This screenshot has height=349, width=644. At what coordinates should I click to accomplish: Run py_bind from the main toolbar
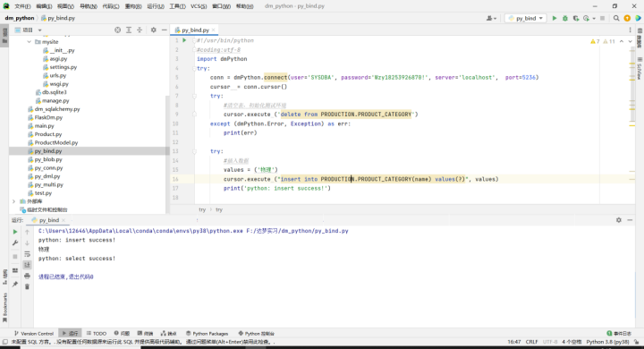point(555,18)
